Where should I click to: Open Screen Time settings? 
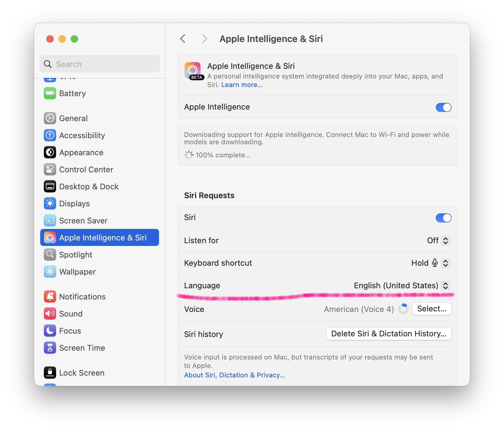(100, 348)
